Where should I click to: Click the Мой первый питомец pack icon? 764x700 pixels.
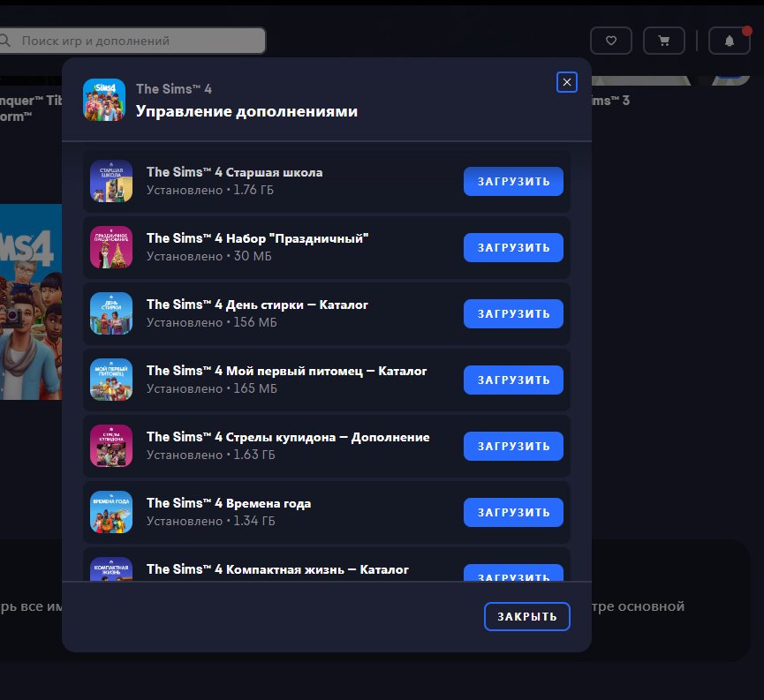(x=111, y=380)
